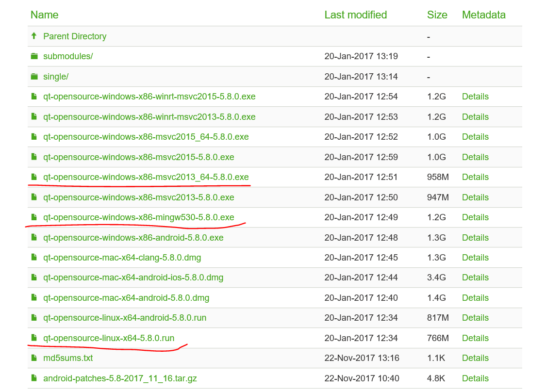Open Details for windows-x86-android exe
Viewport: 546px width, 392px height.
click(x=475, y=237)
